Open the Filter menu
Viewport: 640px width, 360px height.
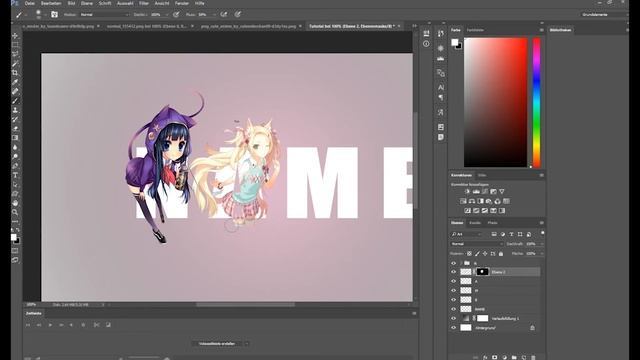(x=144, y=3)
